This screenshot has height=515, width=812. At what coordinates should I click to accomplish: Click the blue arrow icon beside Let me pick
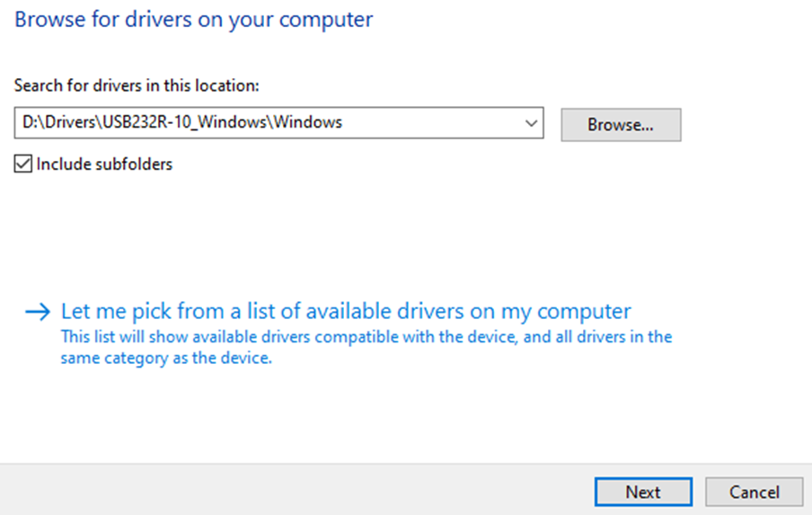coord(40,312)
